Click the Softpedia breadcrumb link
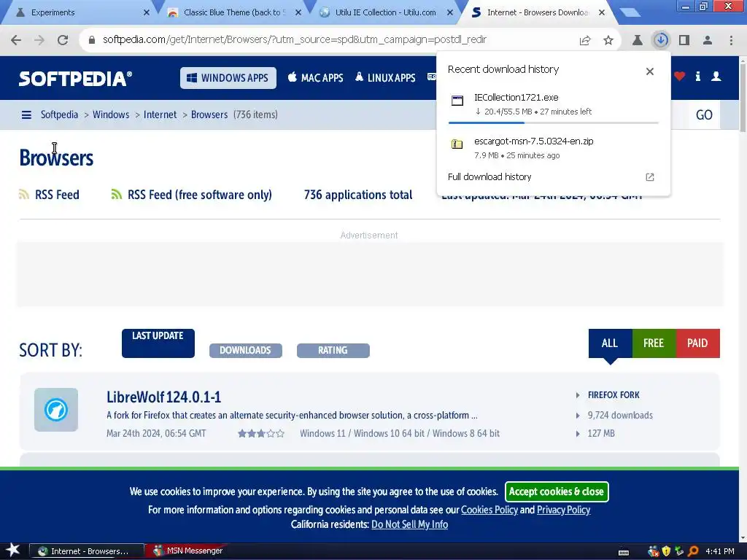 (59, 114)
